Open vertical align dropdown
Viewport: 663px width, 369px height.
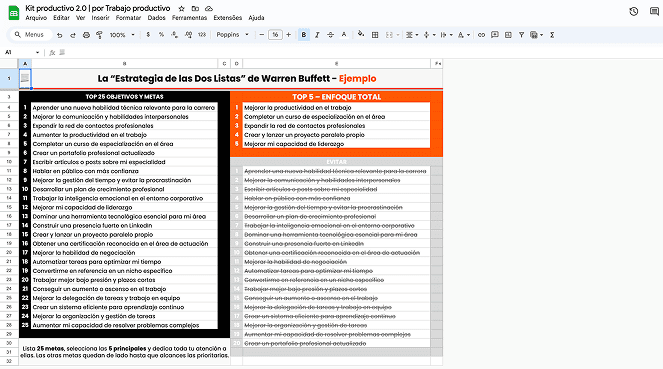pos(429,35)
